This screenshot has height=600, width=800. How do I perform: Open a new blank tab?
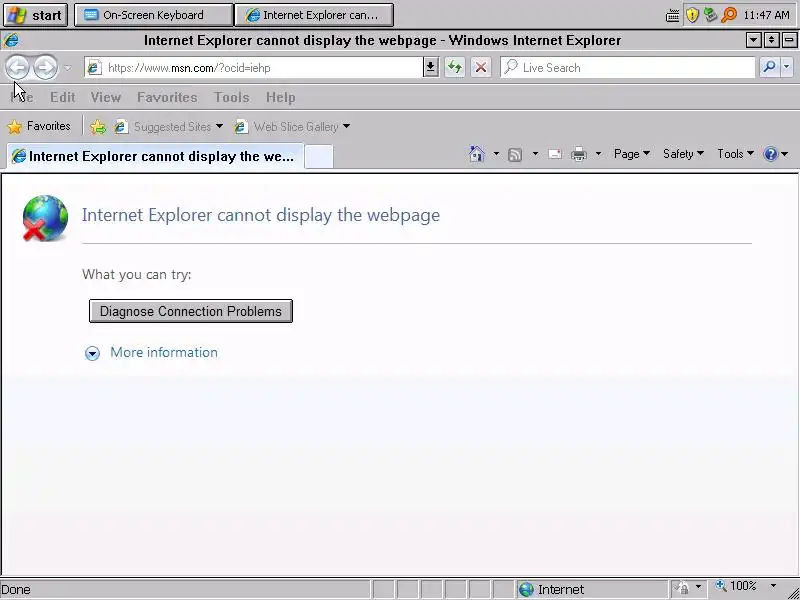coord(319,157)
